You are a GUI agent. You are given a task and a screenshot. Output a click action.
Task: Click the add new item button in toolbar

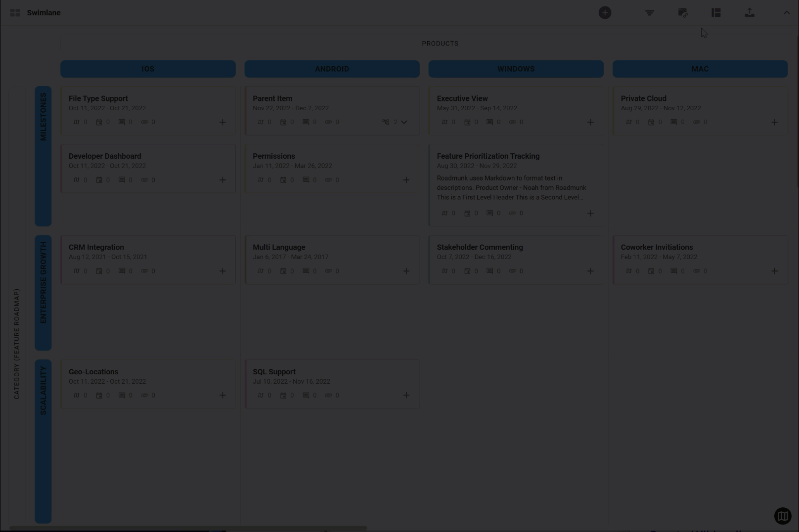click(605, 12)
